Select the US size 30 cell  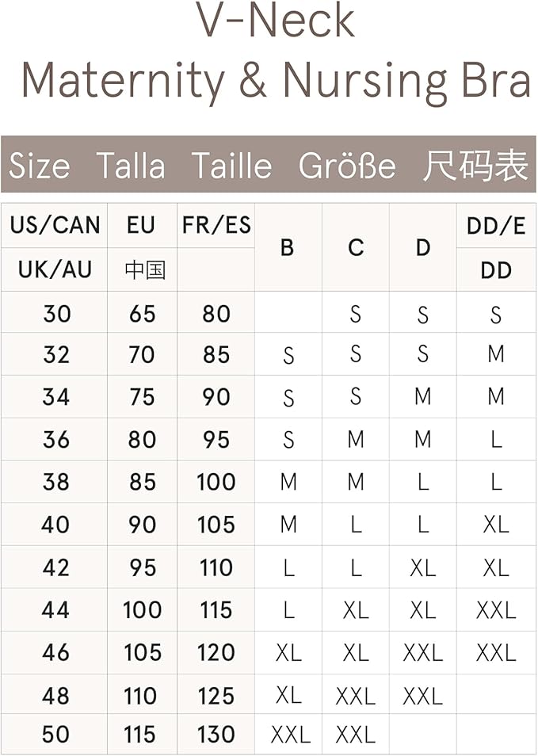tap(57, 314)
